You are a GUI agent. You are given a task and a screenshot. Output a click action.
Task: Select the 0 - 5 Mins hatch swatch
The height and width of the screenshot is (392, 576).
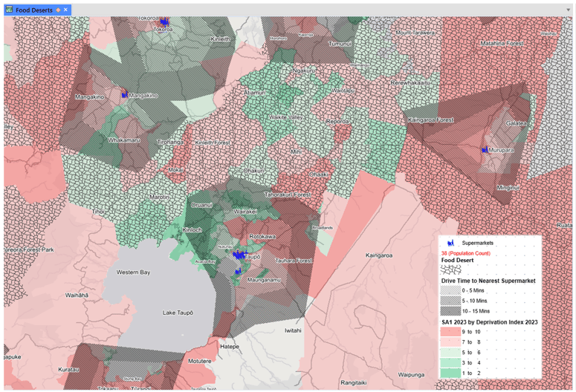(x=450, y=290)
